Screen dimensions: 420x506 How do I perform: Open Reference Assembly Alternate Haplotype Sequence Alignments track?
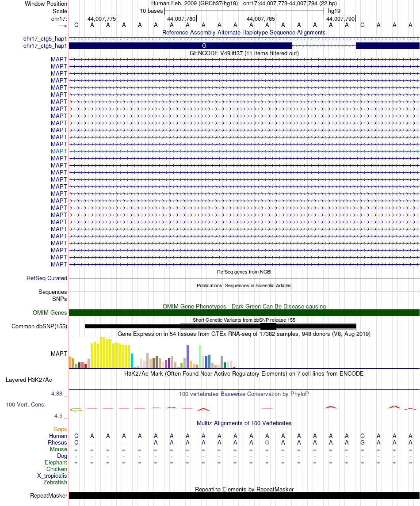(244, 33)
